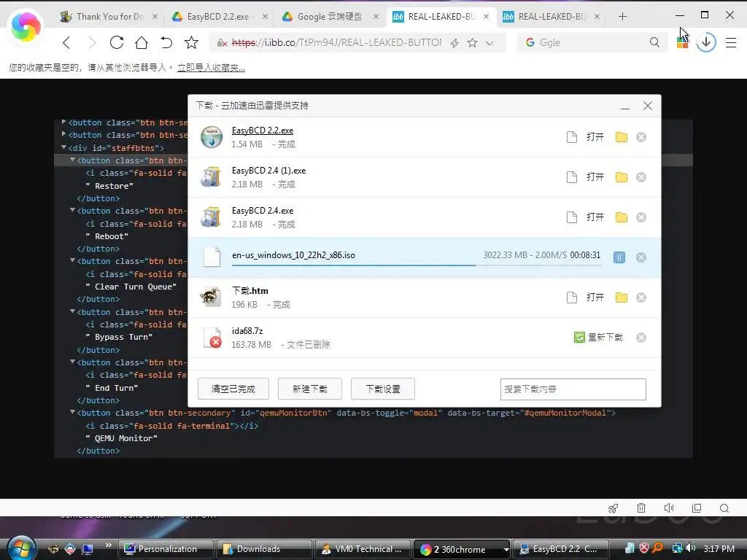Click 下载设置 button

tap(383, 389)
